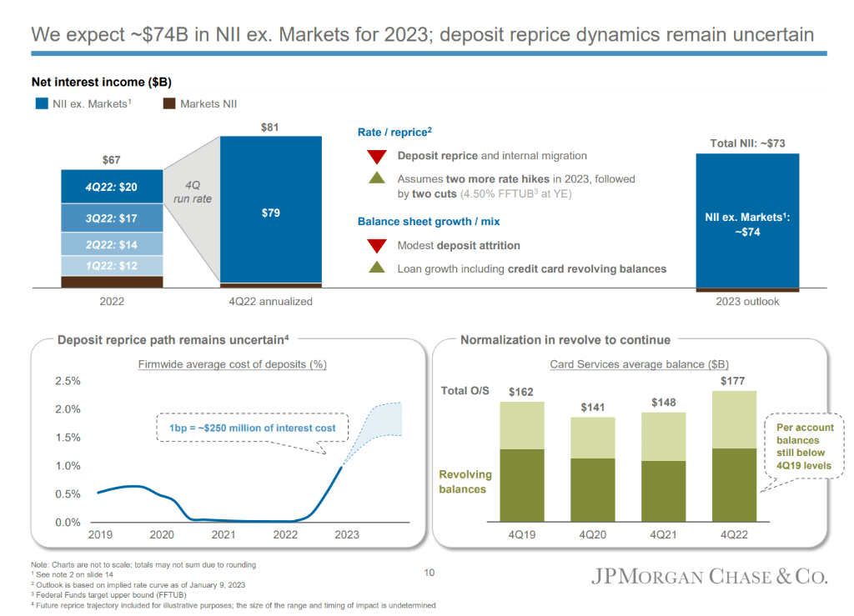854x616 pixels.
Task: Select the 3Q22: $17 bar segment
Action: click(x=112, y=218)
